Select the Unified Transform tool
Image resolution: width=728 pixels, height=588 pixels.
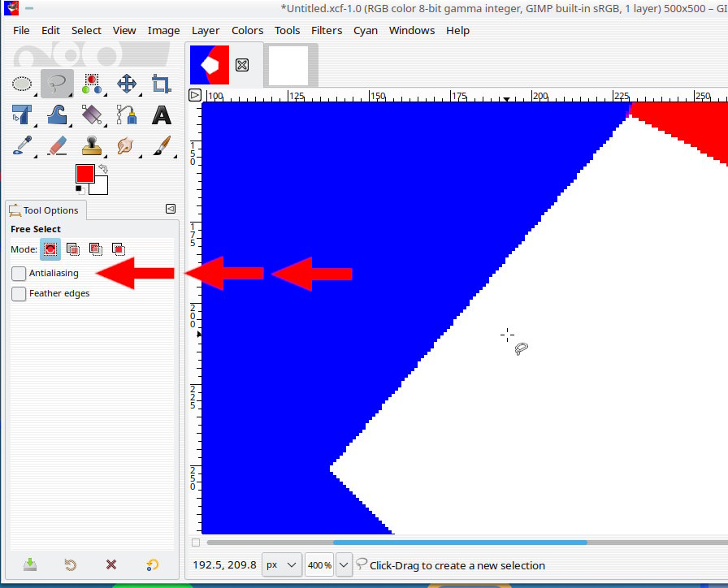coord(22,115)
